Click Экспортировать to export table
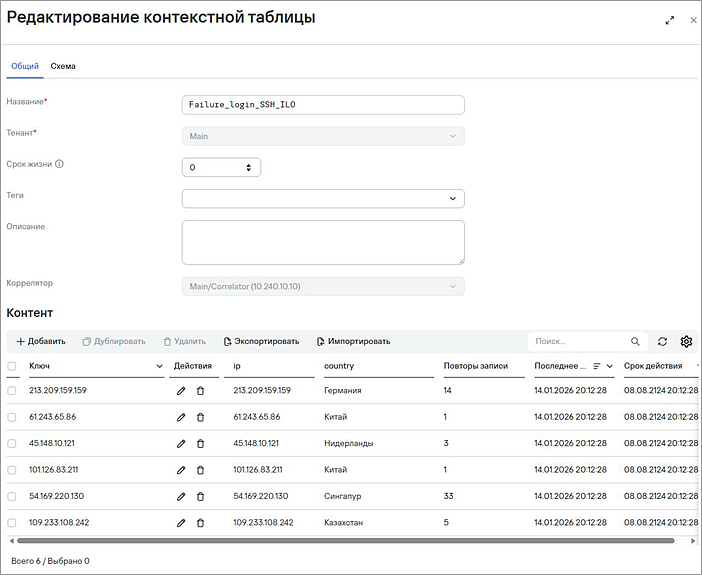Screen dimensions: 702x575 click(261, 342)
